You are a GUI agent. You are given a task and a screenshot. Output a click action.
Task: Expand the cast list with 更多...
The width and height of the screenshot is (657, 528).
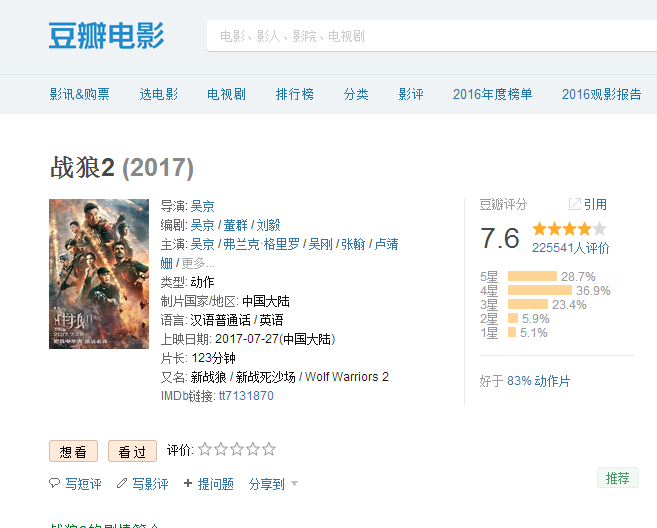coord(198,263)
